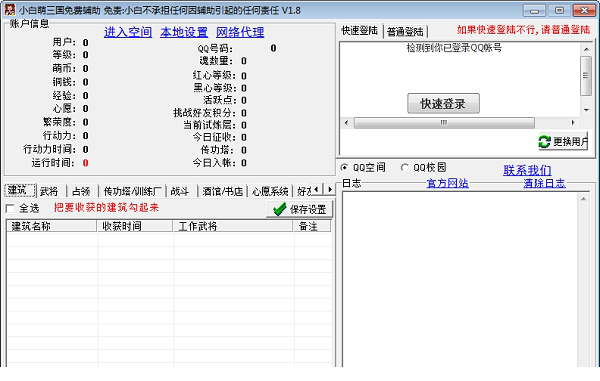Click the app icon in the title bar
The height and width of the screenshot is (381, 600).
[10, 10]
